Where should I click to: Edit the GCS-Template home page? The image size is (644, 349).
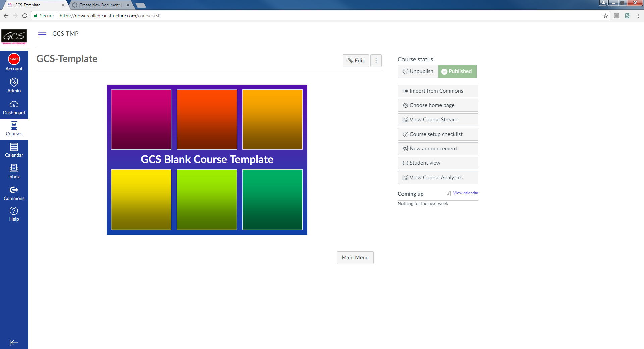[356, 61]
